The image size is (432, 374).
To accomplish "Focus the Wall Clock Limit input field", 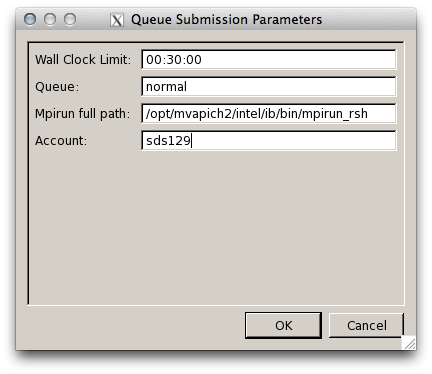I will (x=269, y=60).
